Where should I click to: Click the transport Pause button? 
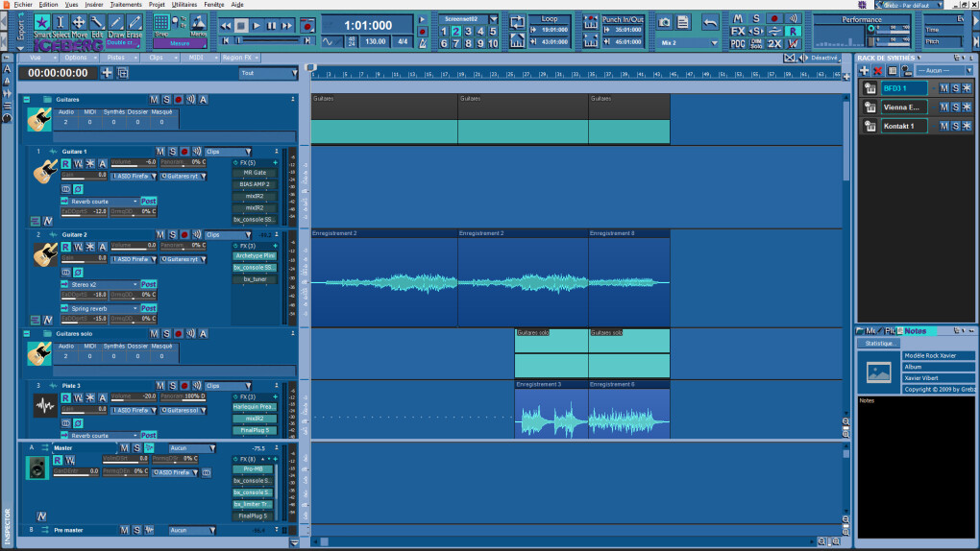pos(271,26)
